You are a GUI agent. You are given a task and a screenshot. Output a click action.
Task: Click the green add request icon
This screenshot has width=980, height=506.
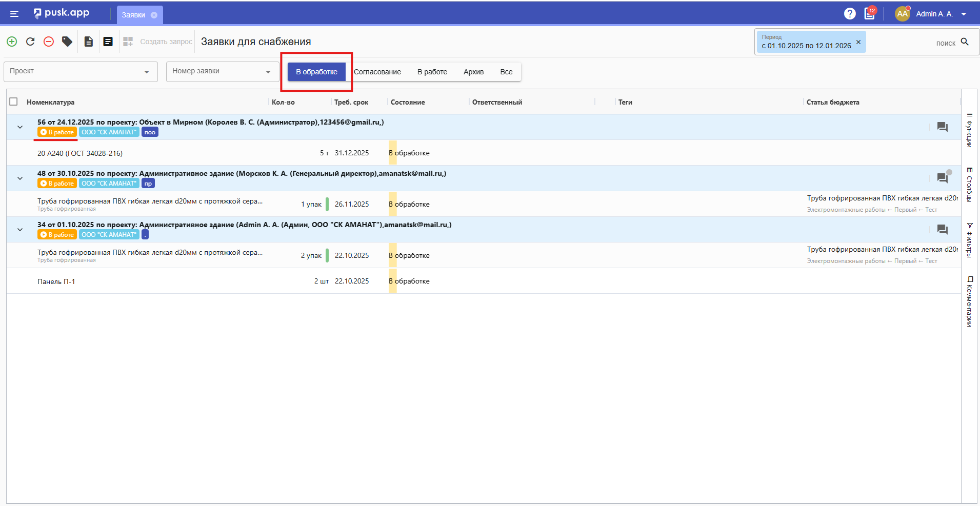tap(12, 42)
